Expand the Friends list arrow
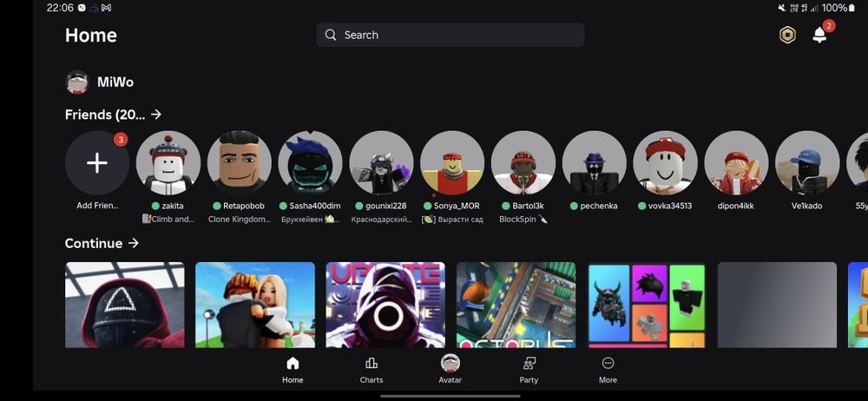 156,115
